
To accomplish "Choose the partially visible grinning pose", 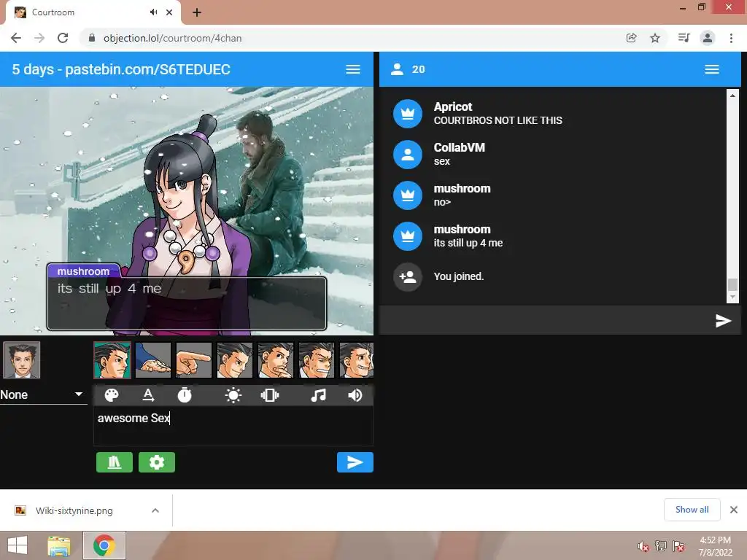I will click(x=356, y=360).
